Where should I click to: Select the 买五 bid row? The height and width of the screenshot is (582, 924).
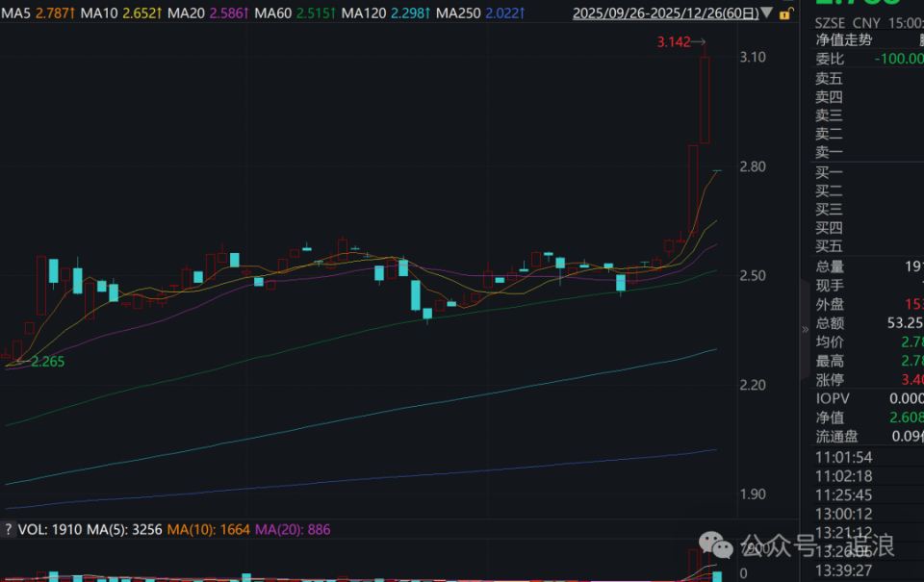869,246
